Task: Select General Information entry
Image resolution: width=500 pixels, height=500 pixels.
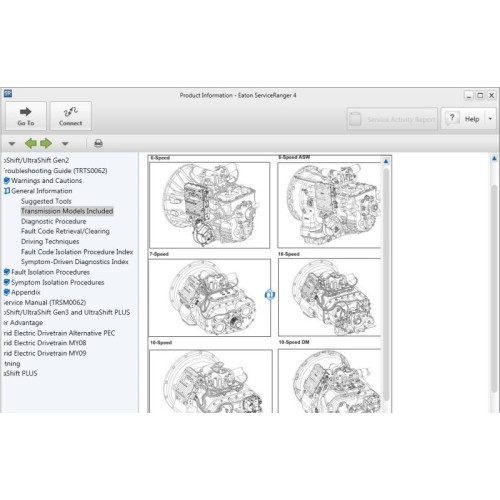Action: pos(42,191)
